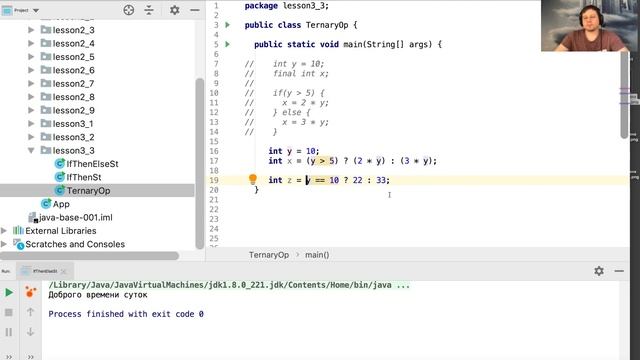640x360 pixels.
Task: Click the webcam video thumbnail
Action: (584, 25)
